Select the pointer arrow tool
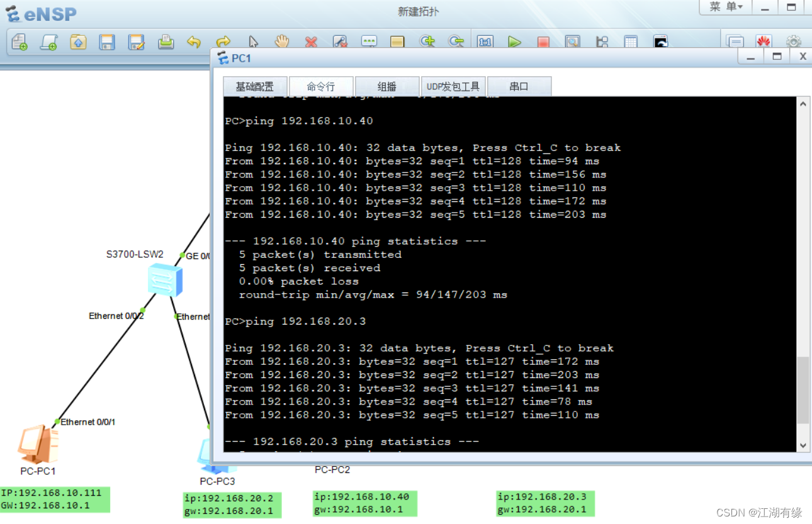The height and width of the screenshot is (524, 812). pos(253,42)
